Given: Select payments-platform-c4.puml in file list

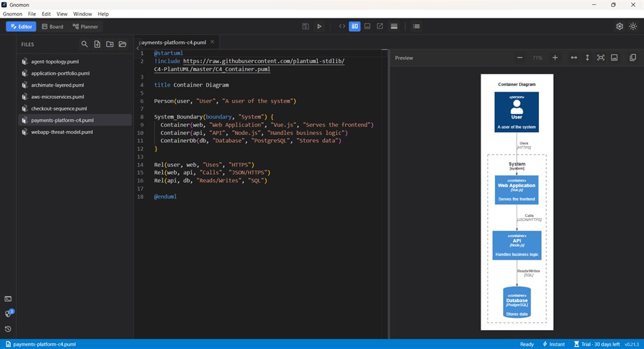Looking at the screenshot, I should click(x=75, y=121).
